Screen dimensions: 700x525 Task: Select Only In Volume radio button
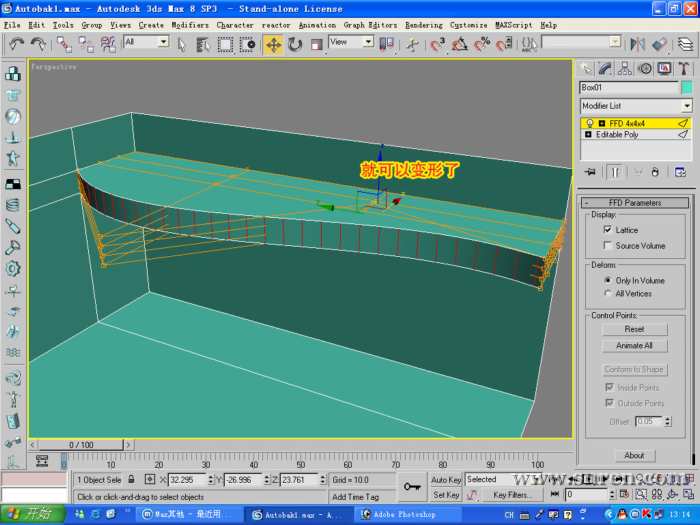pos(608,280)
